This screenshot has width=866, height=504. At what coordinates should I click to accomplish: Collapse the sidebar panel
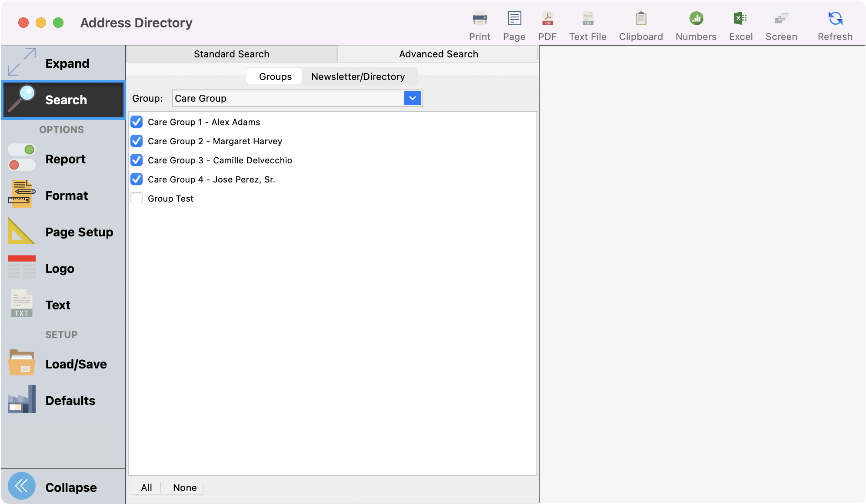(71, 487)
